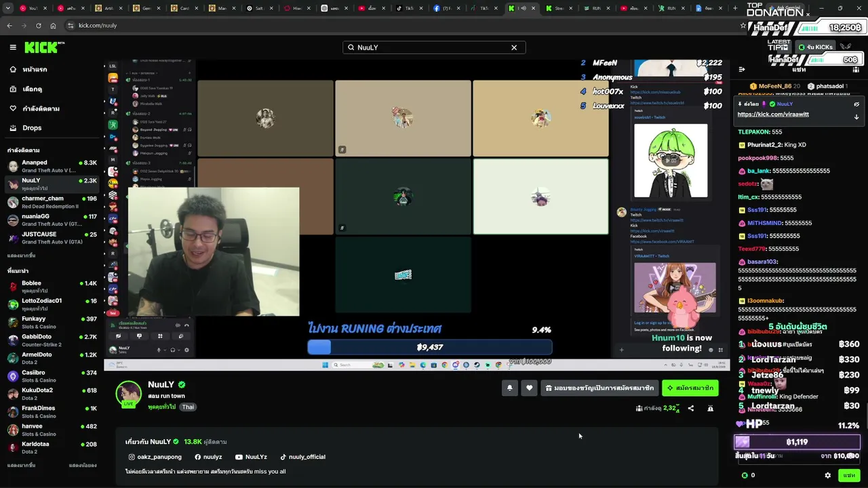This screenshot has width=868, height=488.
Task: Click Funkayy channel avatar
Action: pos(13,323)
